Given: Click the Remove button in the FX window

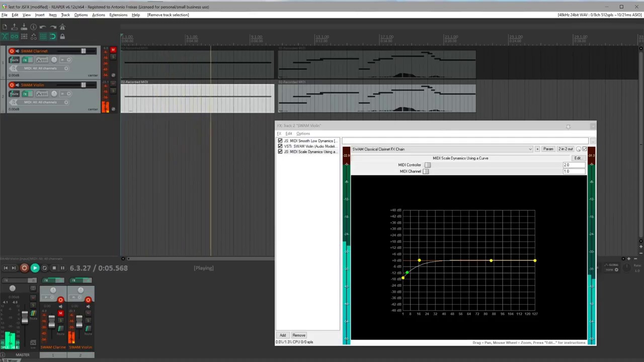Looking at the screenshot, I should (299, 335).
